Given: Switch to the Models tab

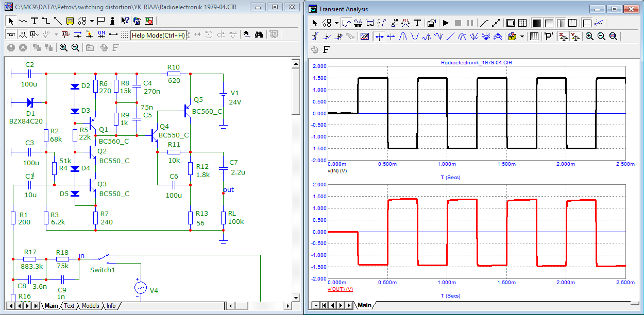Looking at the screenshot, I should point(90,306).
